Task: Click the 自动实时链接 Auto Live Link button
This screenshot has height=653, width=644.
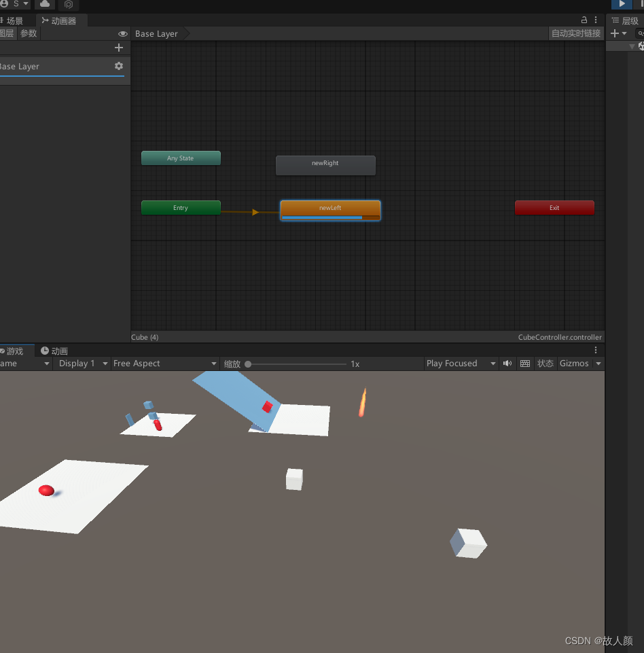Action: (x=576, y=33)
